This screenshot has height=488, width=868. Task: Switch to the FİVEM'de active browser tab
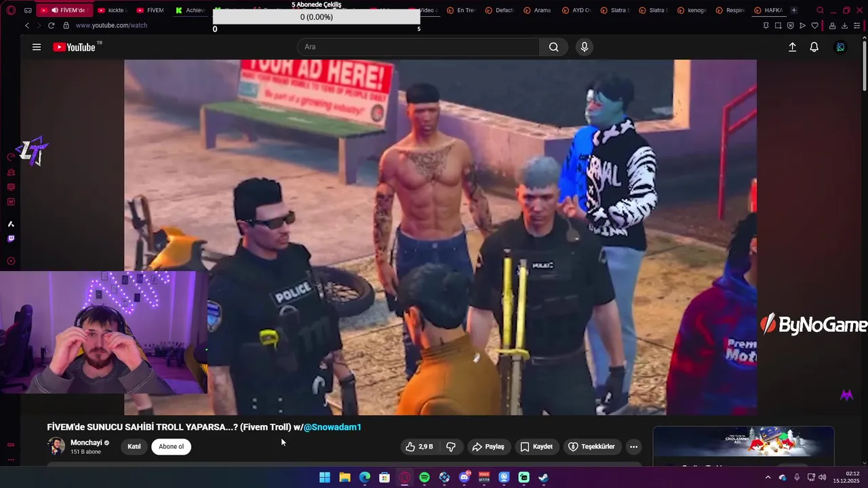[63, 10]
